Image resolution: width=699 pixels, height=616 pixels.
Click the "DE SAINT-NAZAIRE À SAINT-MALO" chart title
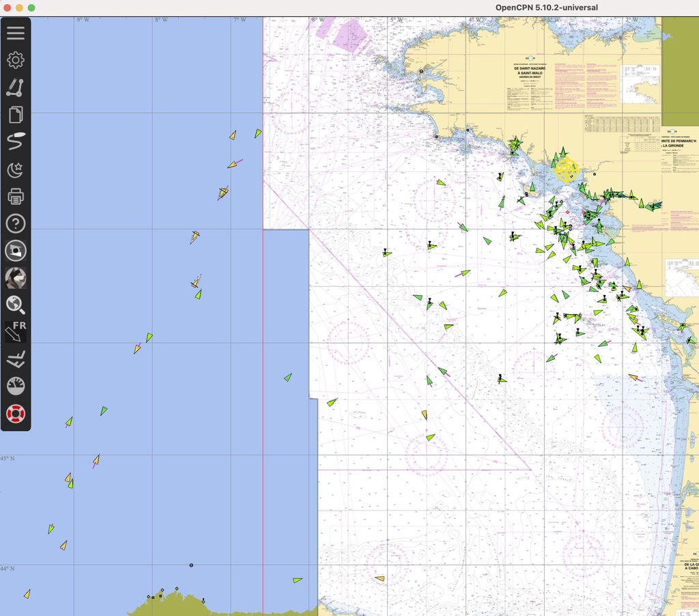coord(530,71)
